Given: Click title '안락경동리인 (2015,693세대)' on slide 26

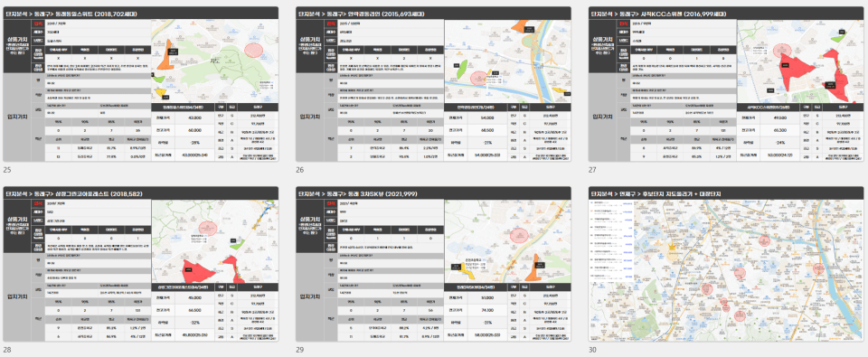Looking at the screenshot, I should pyautogui.click(x=386, y=13).
